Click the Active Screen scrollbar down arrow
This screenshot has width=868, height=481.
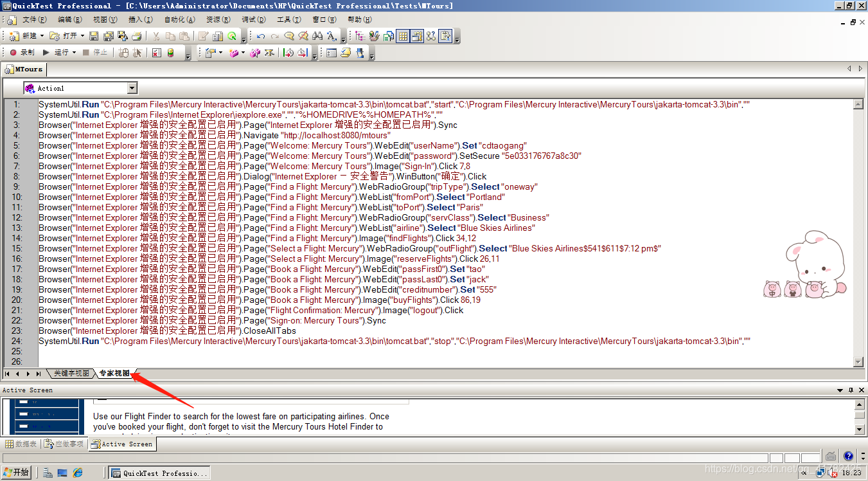pos(860,429)
